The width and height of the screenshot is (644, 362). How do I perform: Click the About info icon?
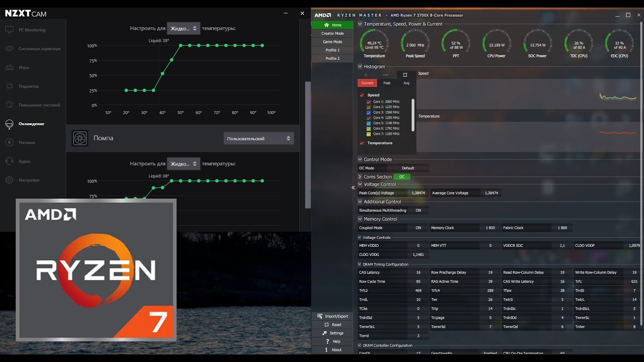(x=327, y=350)
